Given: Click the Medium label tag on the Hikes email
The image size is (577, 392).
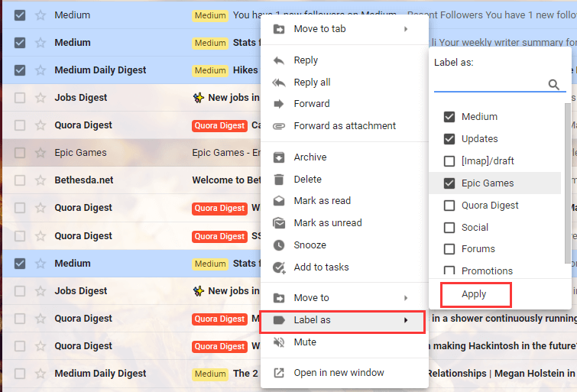Looking at the screenshot, I should click(x=209, y=70).
